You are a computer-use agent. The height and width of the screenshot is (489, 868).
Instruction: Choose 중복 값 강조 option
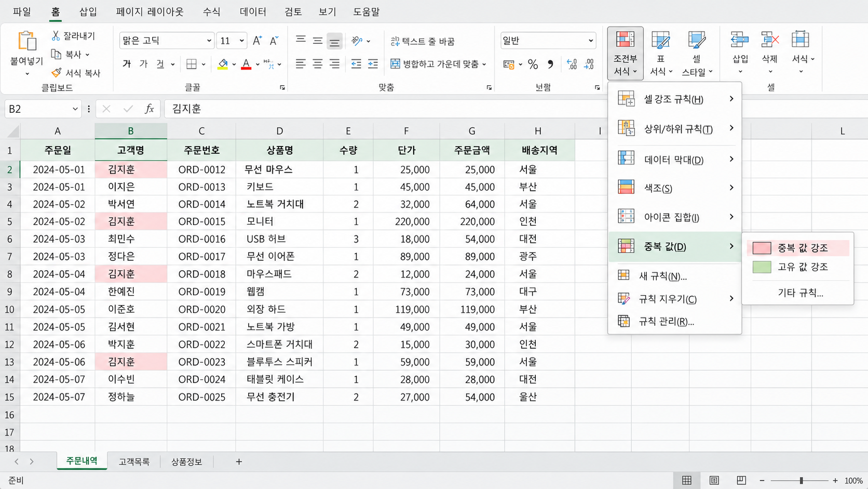click(x=798, y=248)
